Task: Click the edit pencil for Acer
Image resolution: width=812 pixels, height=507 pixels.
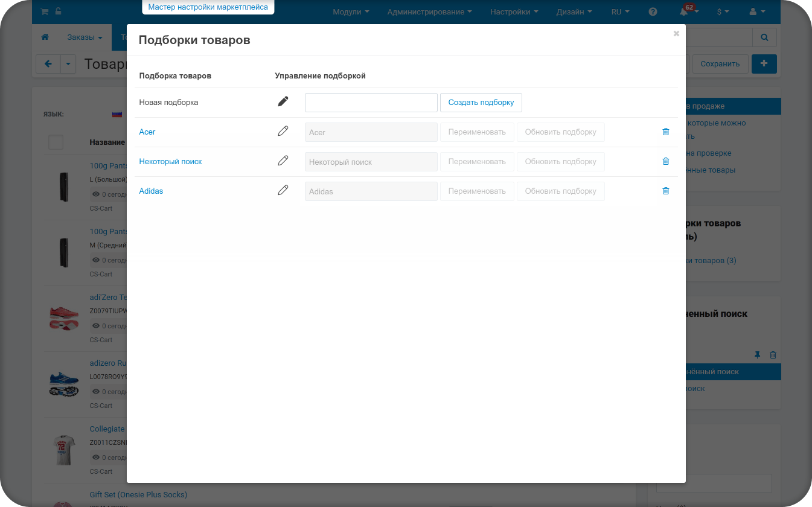Action: pyautogui.click(x=283, y=131)
